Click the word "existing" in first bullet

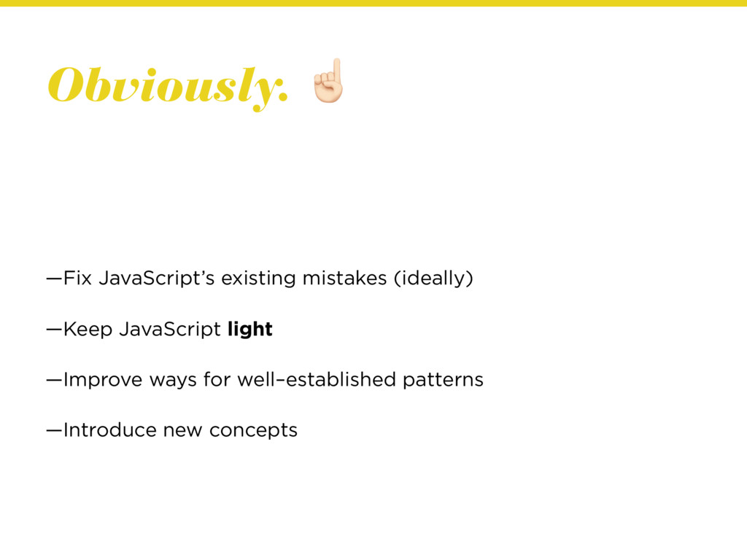[x=259, y=279]
